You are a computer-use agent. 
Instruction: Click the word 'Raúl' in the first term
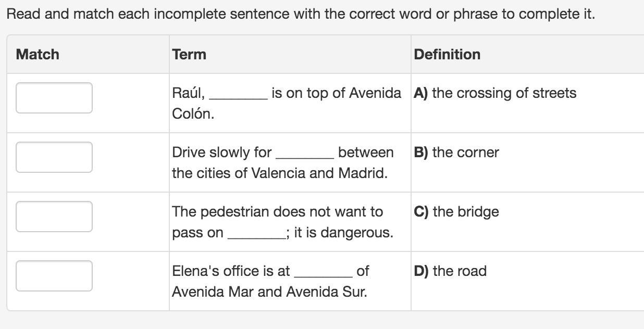pyautogui.click(x=188, y=93)
